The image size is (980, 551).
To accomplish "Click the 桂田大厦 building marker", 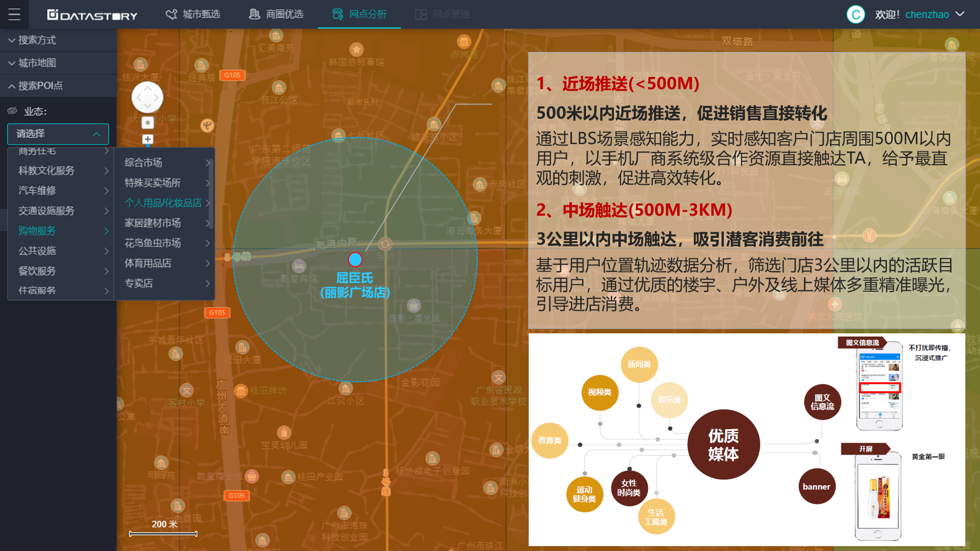I will [x=242, y=348].
